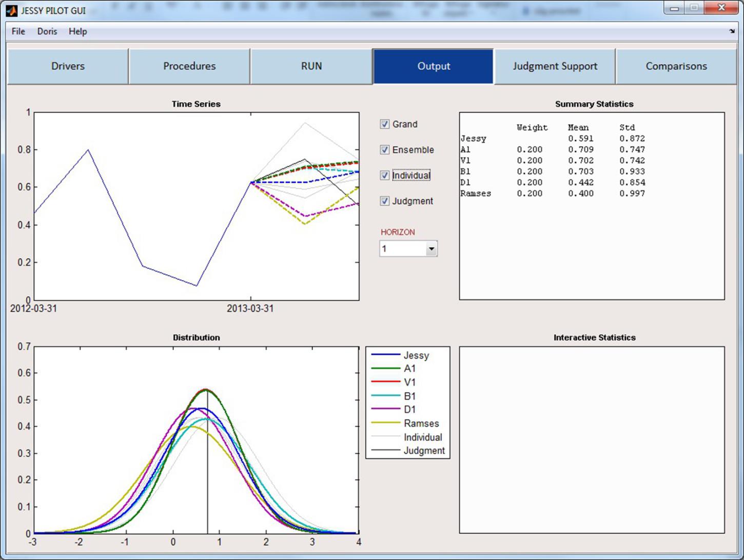
Task: Open the Help menu
Action: coord(78,31)
